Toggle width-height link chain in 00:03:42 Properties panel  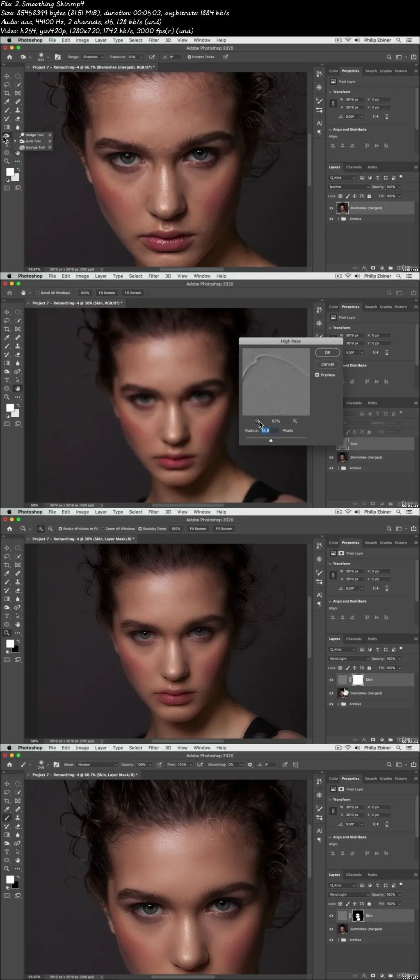pos(333,575)
